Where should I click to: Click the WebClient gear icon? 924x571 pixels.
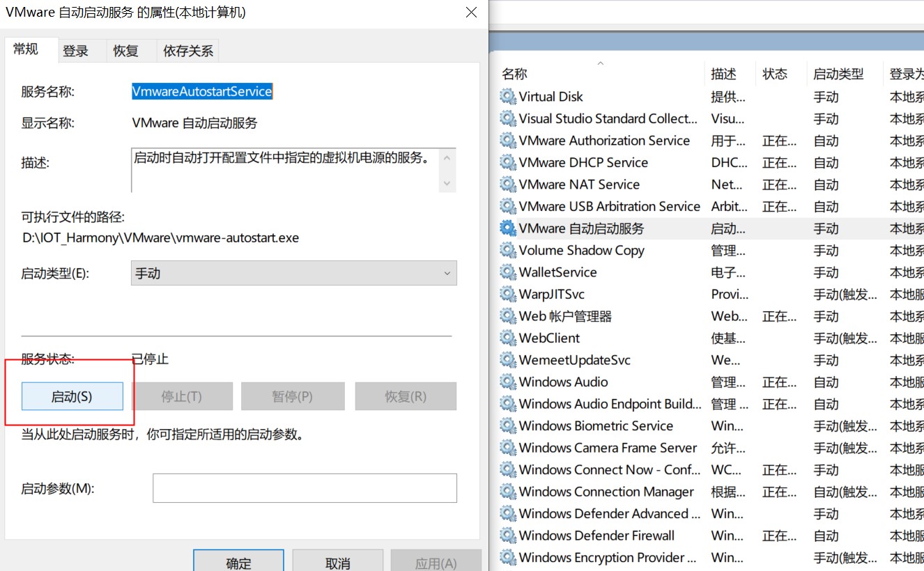point(508,338)
